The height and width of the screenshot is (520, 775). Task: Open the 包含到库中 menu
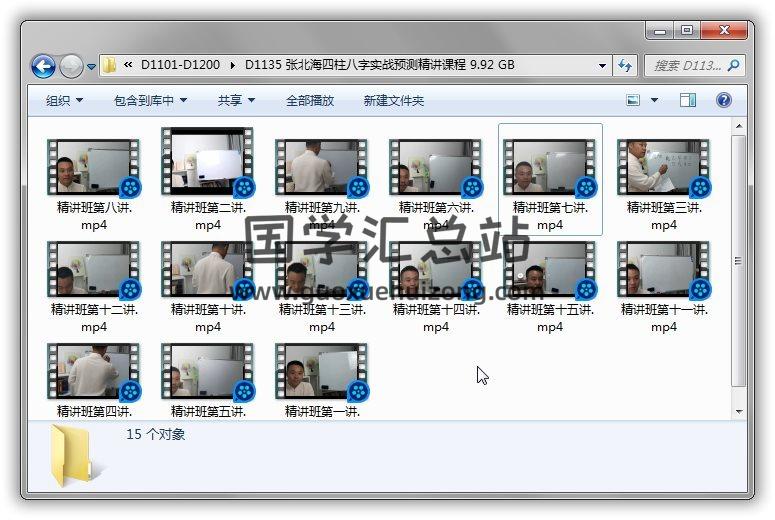pyautogui.click(x=150, y=100)
